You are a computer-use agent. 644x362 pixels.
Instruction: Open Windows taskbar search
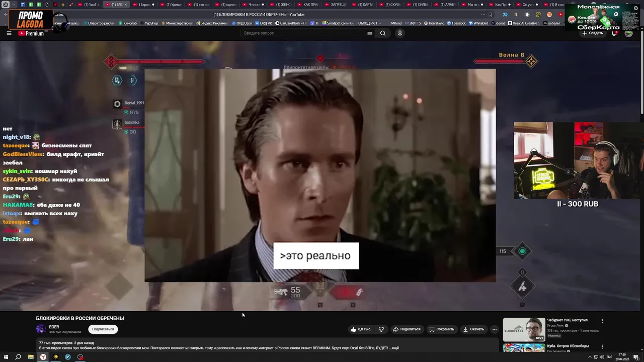pyautogui.click(x=18, y=357)
